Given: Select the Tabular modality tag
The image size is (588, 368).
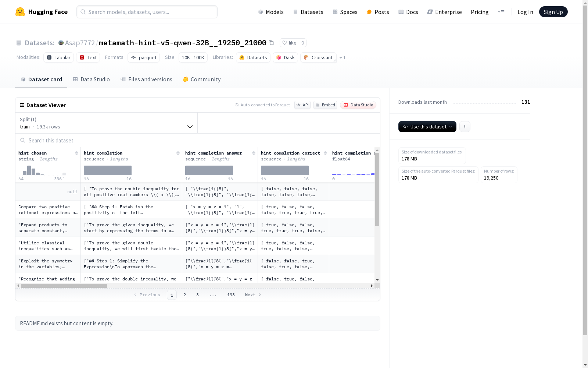Looking at the screenshot, I should [59, 57].
